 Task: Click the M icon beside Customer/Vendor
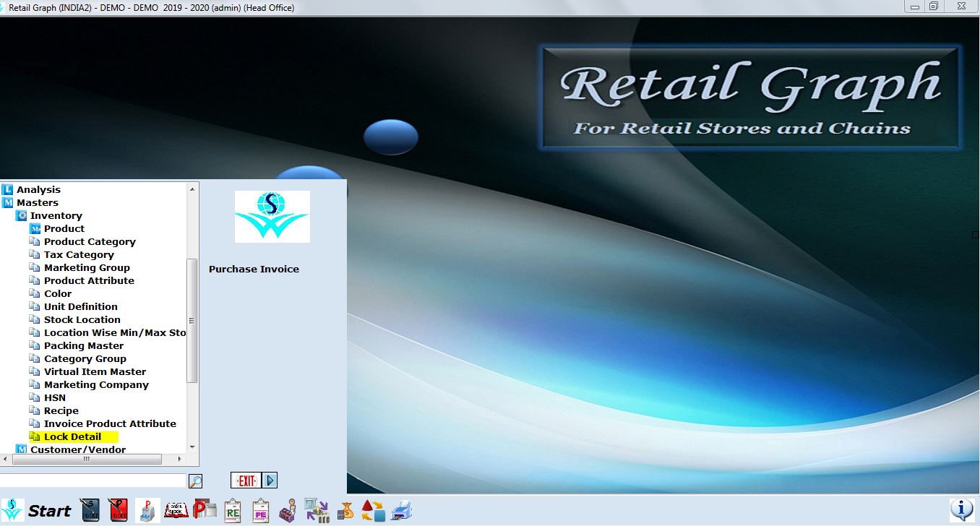pyautogui.click(x=22, y=449)
